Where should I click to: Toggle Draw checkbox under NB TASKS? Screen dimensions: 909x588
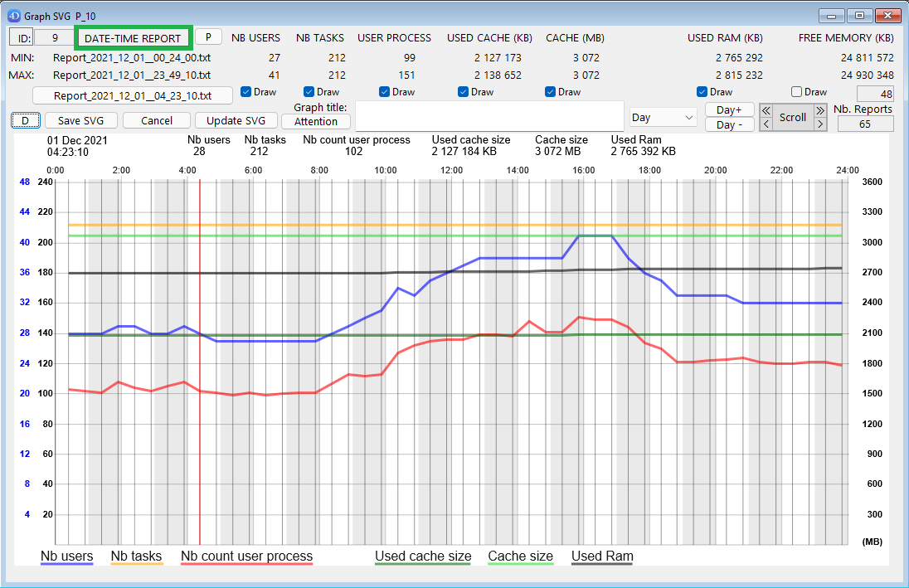pyautogui.click(x=309, y=92)
